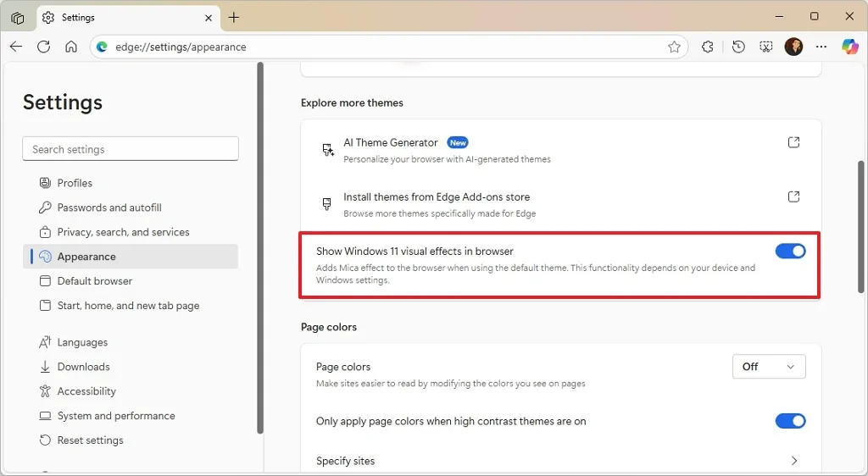Open the Page colors Off dropdown

pyautogui.click(x=768, y=367)
